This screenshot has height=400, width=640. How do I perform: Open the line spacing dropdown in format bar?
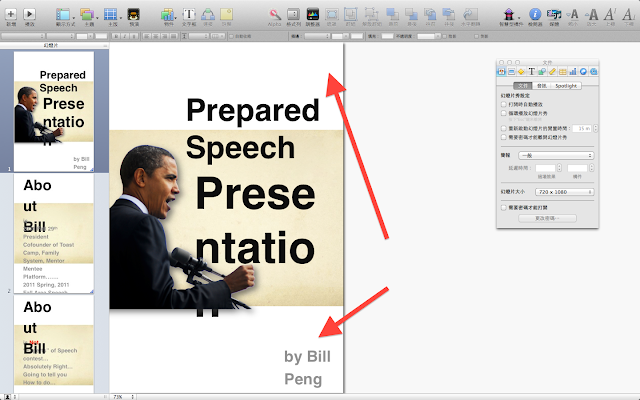[200, 36]
